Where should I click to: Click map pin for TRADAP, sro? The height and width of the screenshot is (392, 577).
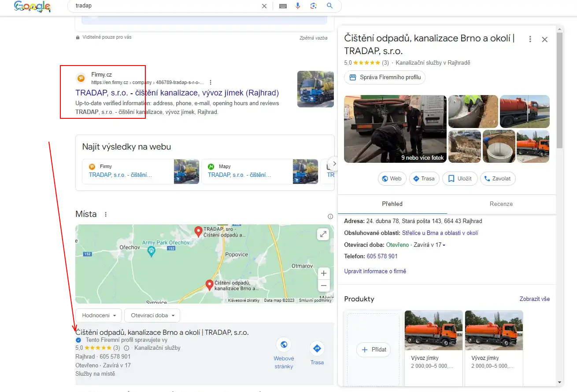click(x=199, y=231)
